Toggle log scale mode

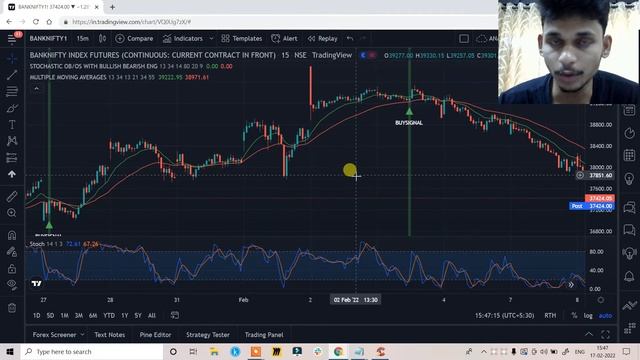(x=588, y=316)
